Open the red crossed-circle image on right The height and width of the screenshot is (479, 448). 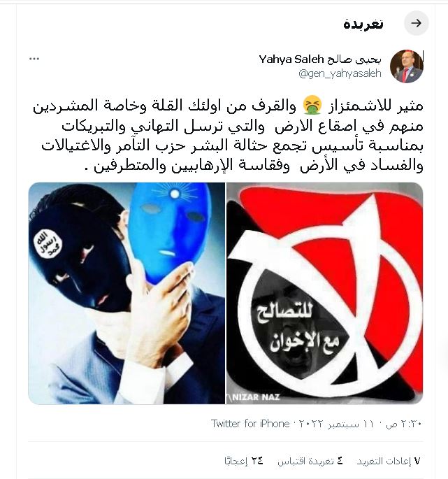click(324, 293)
